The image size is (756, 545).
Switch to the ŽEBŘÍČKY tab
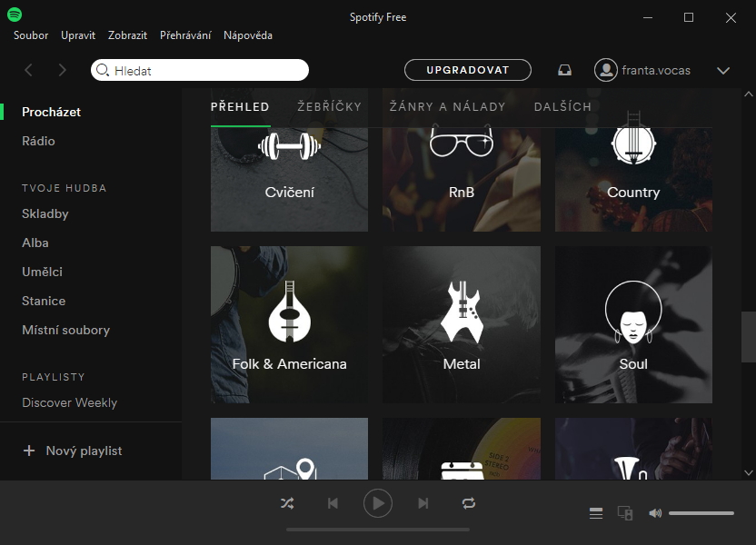point(329,106)
